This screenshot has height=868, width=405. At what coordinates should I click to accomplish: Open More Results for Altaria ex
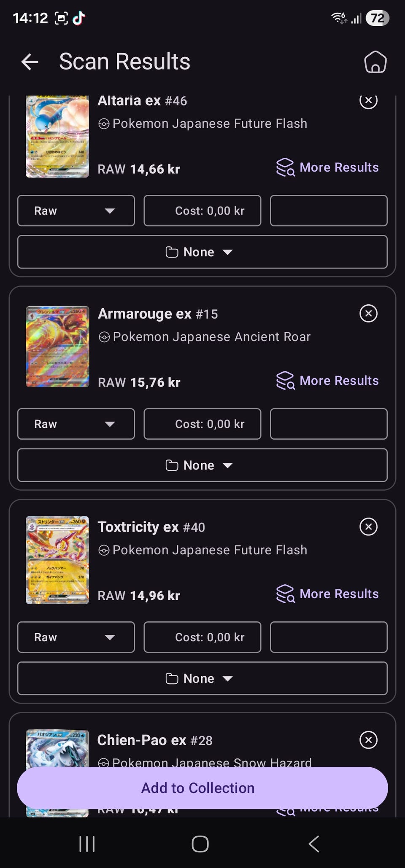(x=327, y=167)
